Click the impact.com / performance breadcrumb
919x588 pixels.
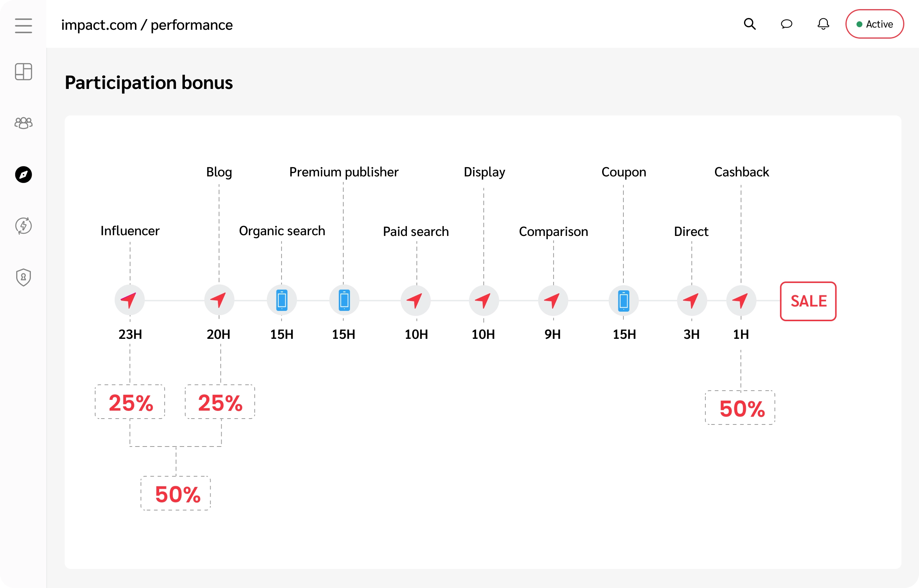(x=147, y=25)
